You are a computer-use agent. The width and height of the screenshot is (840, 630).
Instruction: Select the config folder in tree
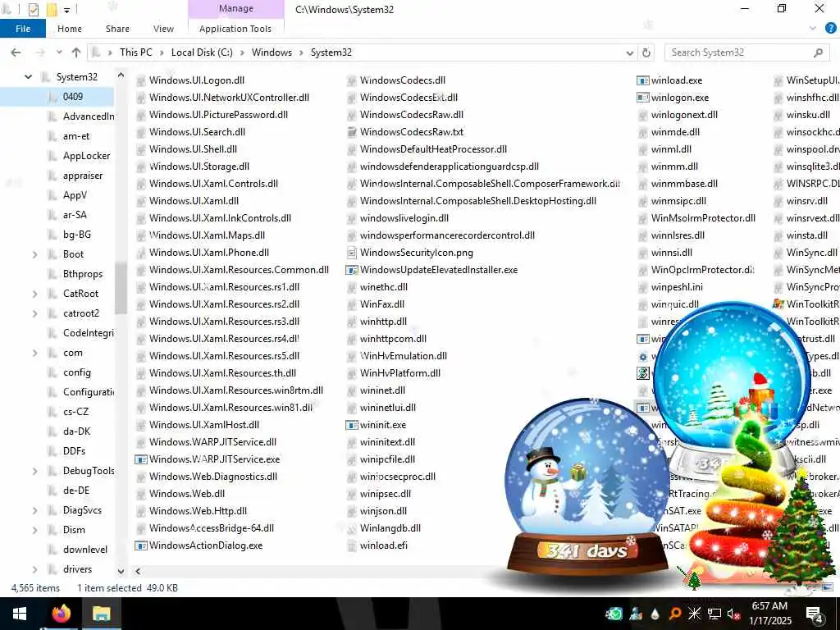click(76, 372)
